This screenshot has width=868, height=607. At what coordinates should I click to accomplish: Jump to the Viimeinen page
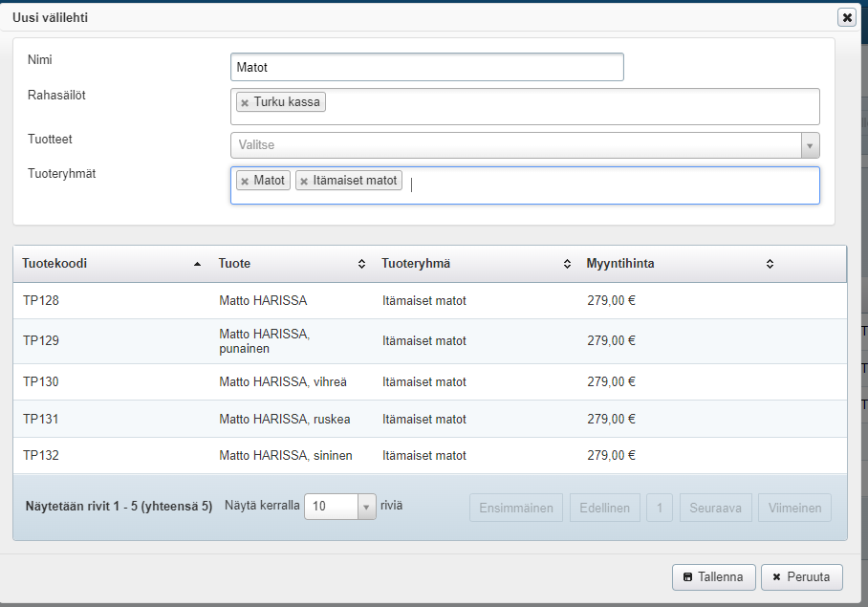point(794,508)
